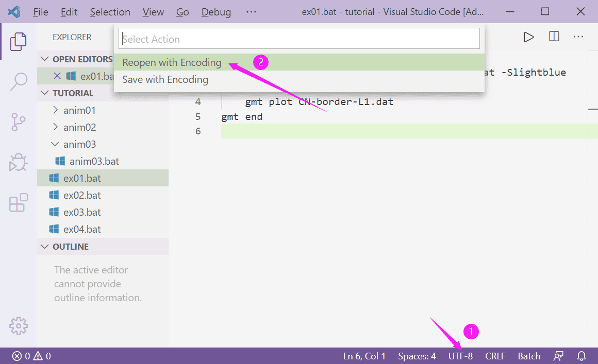Open the Explorer view in activity bar
This screenshot has width=598, height=364.
click(x=18, y=42)
